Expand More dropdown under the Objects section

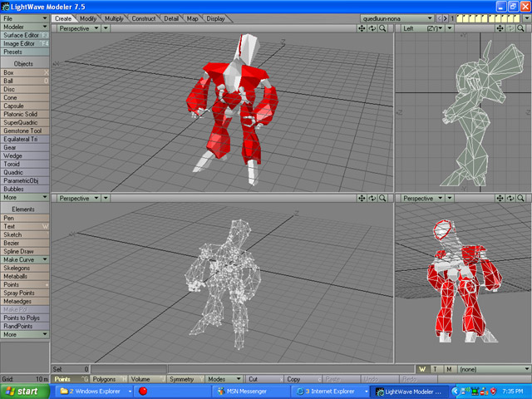pos(25,197)
